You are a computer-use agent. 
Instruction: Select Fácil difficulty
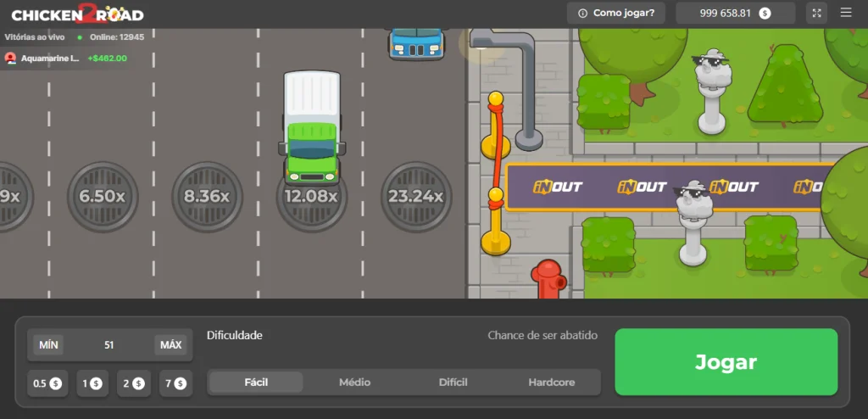(x=256, y=383)
